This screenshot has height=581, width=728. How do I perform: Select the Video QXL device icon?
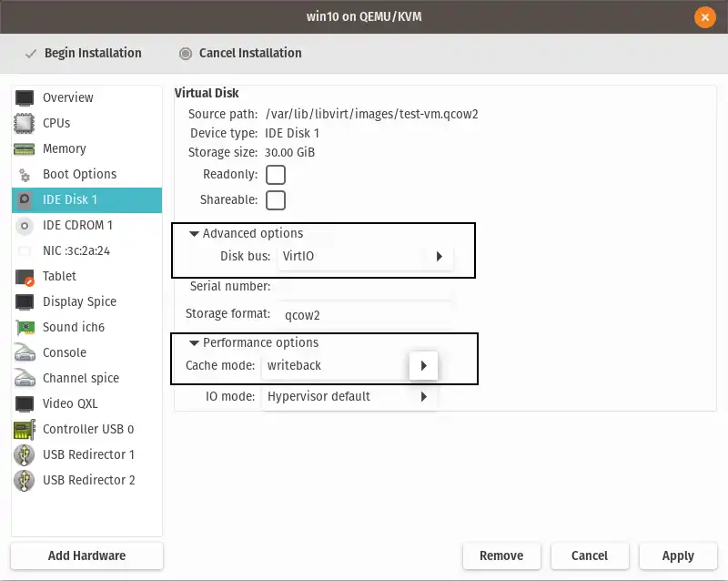pos(24,403)
